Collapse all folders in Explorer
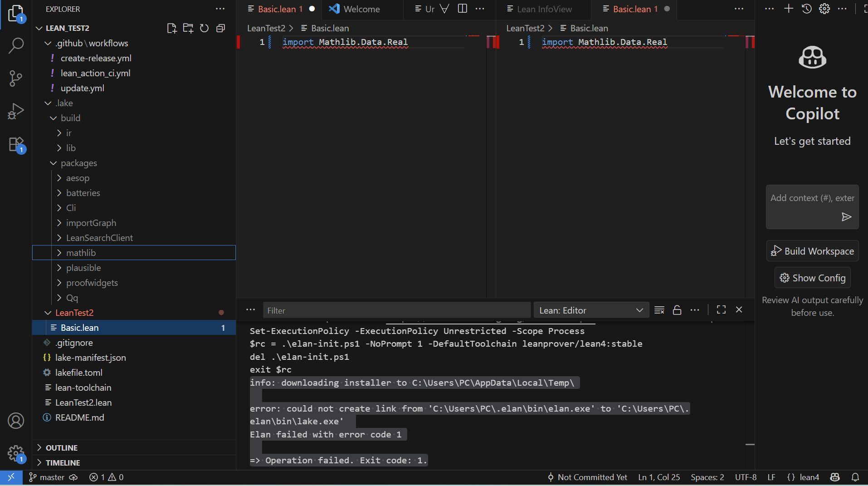The image size is (868, 486). (220, 28)
